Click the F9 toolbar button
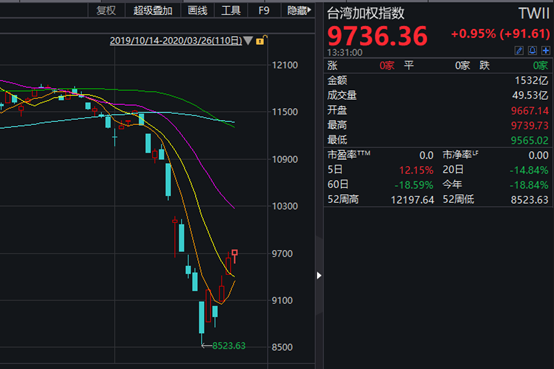554x369 pixels. coord(264,11)
